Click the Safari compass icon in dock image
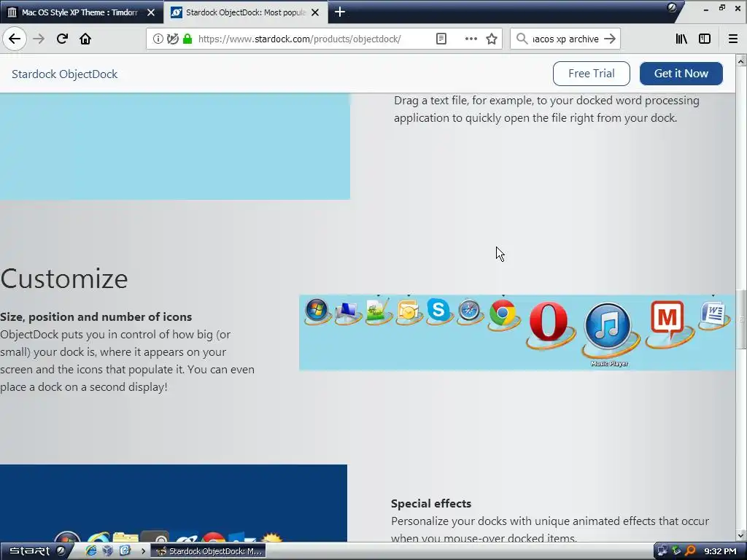 point(469,311)
